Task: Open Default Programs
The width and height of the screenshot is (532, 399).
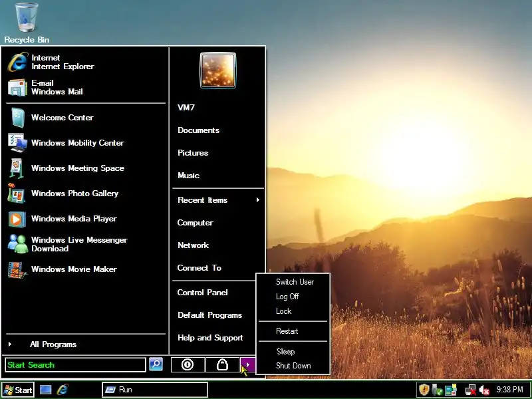Action: [209, 315]
